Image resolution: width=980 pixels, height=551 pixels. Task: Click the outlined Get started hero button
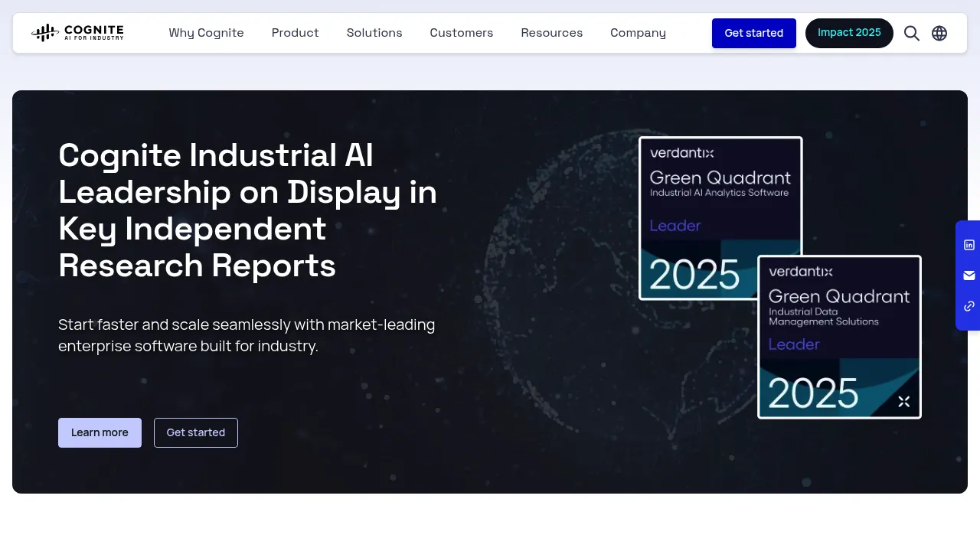(196, 432)
